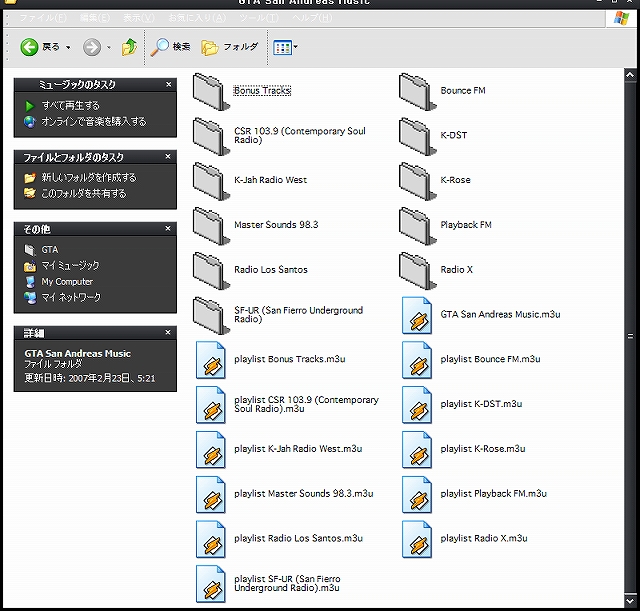
Task: Select the K-Jah Radio West folder icon
Action: [x=211, y=181]
